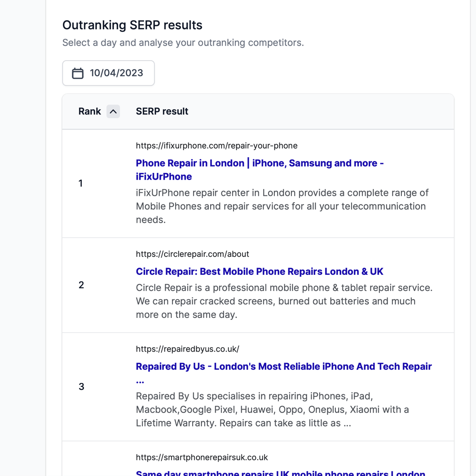This screenshot has width=476, height=476.
Task: Click the Repaired By Us Lifetime Warranty snippet
Action: [x=272, y=410]
